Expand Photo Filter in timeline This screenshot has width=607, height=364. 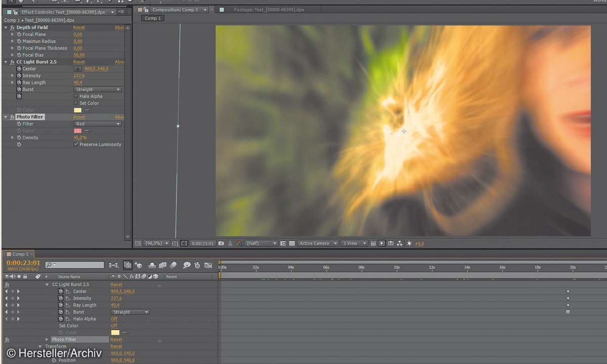pyautogui.click(x=47, y=340)
